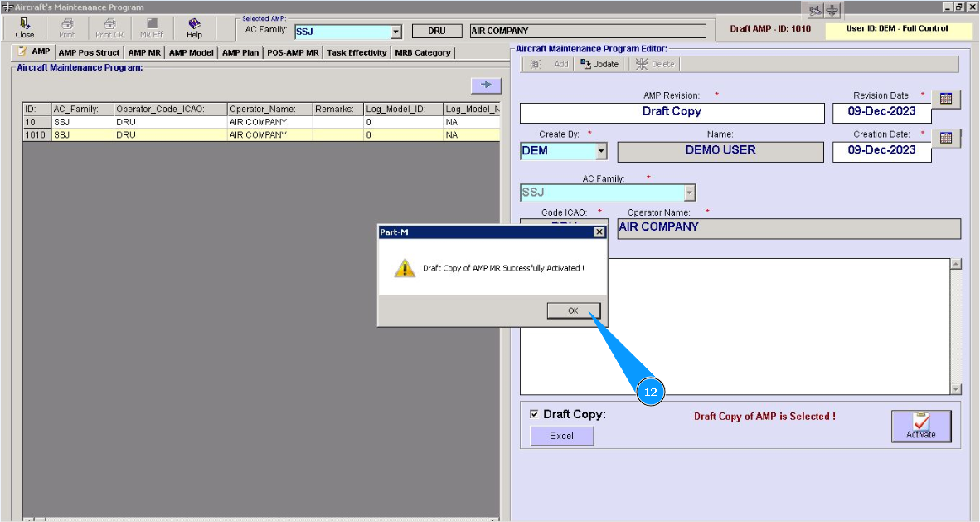Click the left pin icon in title bar

[815, 10]
